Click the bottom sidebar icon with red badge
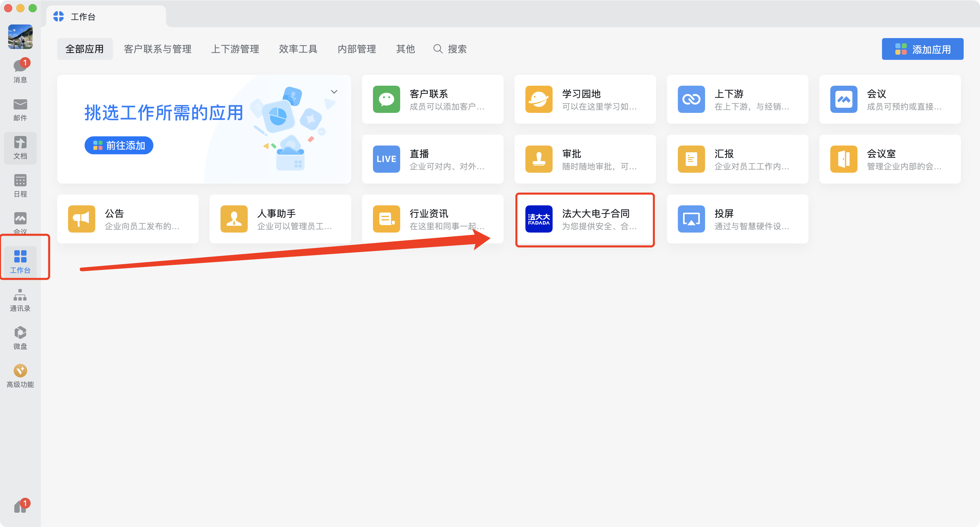The width and height of the screenshot is (980, 527). [x=21, y=506]
